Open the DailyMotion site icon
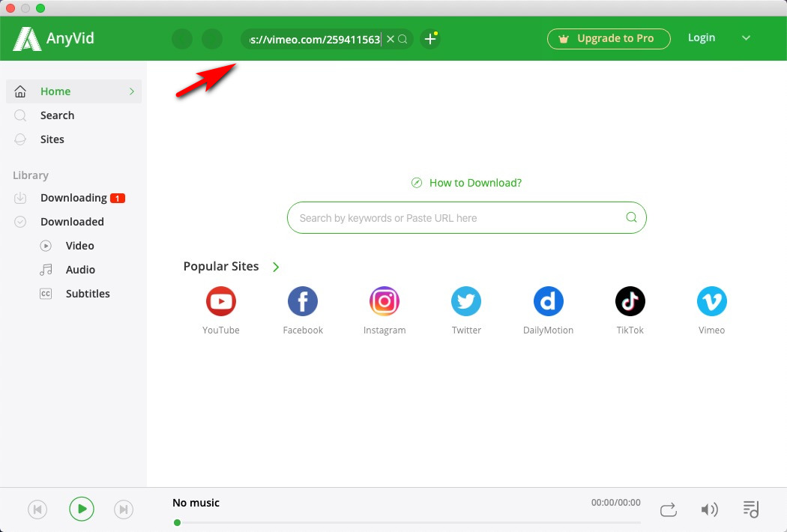Image resolution: width=787 pixels, height=532 pixels. pyautogui.click(x=548, y=301)
